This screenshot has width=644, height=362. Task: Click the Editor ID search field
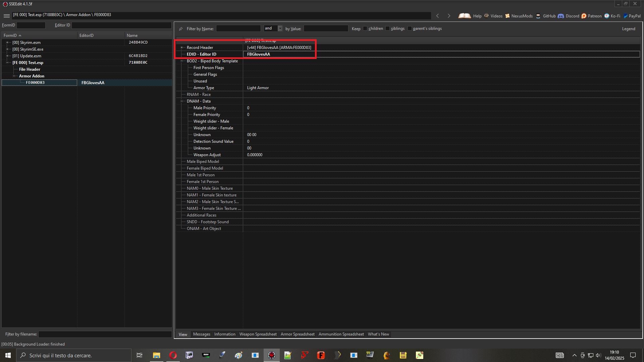click(x=121, y=25)
